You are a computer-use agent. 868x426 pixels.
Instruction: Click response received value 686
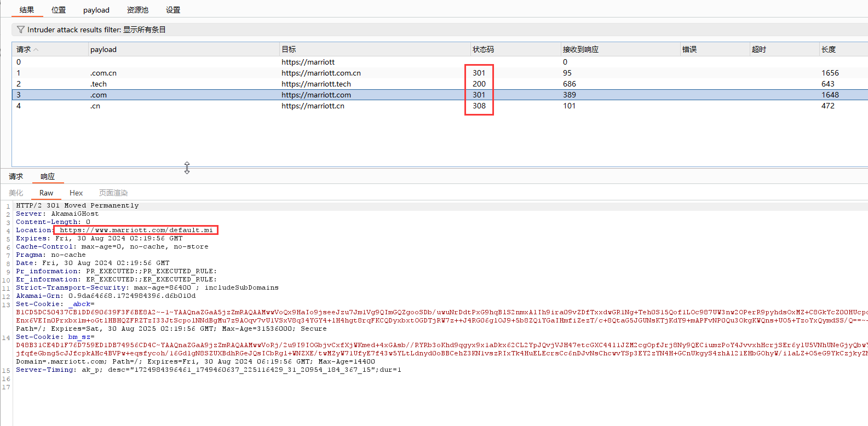(x=570, y=84)
